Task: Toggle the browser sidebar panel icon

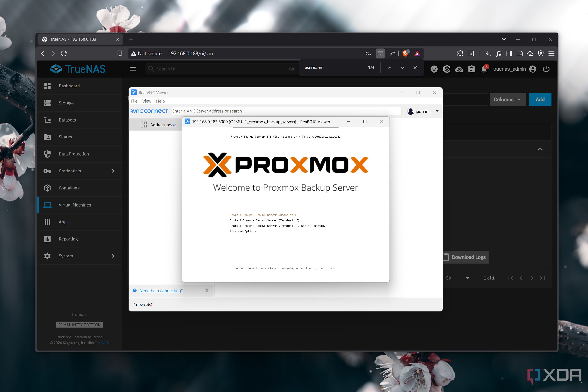Action: [509, 53]
